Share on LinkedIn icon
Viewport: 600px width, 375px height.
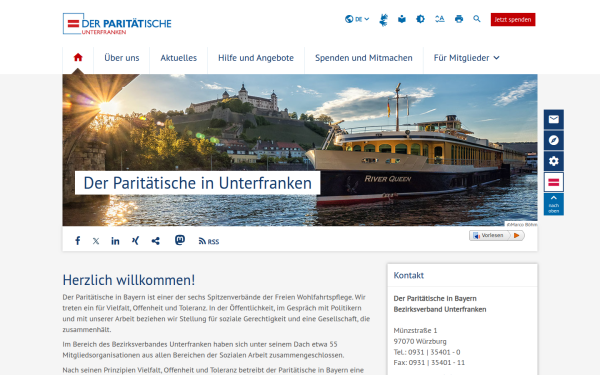click(115, 241)
